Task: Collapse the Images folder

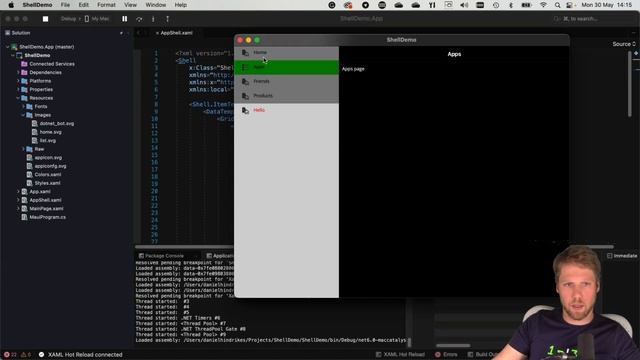Action: coord(23,115)
